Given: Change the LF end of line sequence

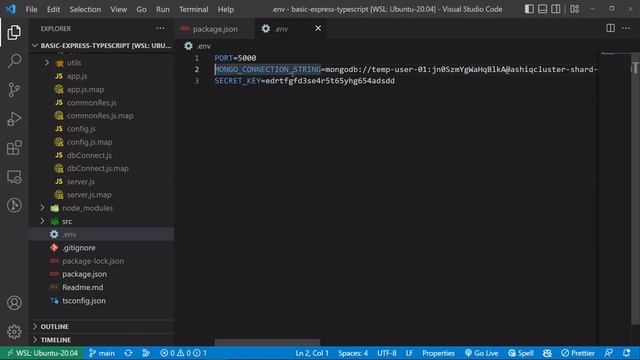Looking at the screenshot, I should [409, 353].
